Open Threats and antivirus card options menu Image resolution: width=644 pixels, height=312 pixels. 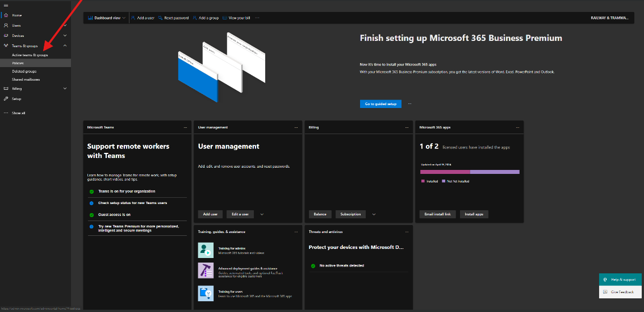click(x=407, y=232)
